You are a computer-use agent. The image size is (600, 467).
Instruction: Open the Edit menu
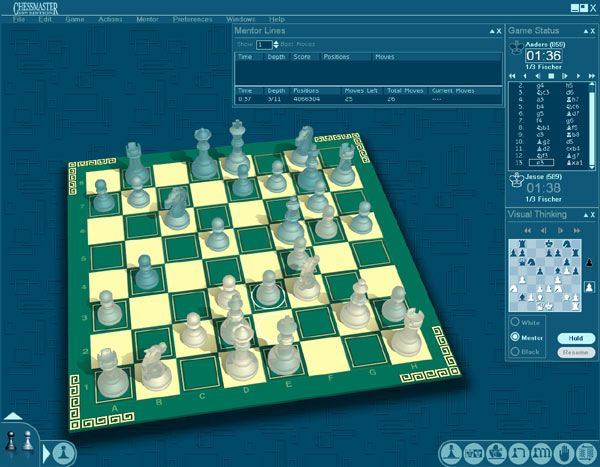click(45, 19)
